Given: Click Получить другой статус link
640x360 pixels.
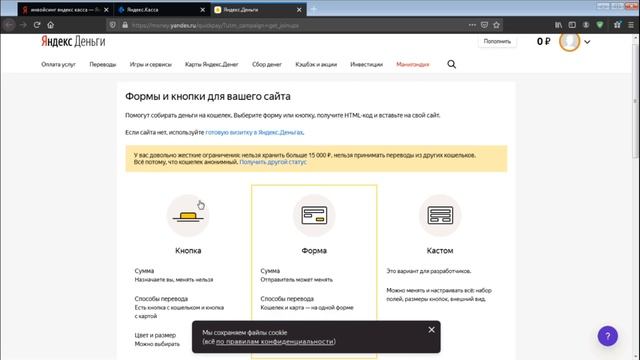Looking at the screenshot, I should [273, 162].
